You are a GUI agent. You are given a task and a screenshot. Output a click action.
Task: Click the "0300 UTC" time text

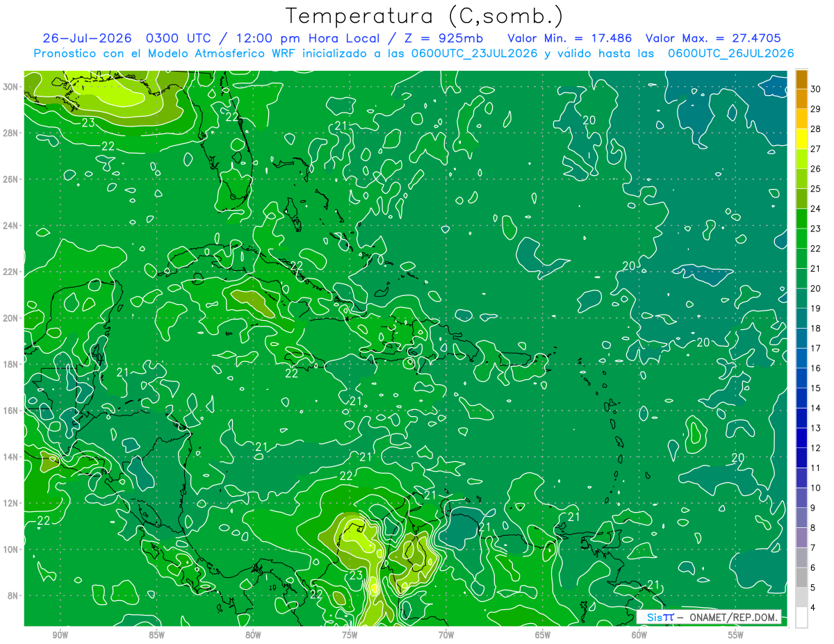(x=180, y=38)
